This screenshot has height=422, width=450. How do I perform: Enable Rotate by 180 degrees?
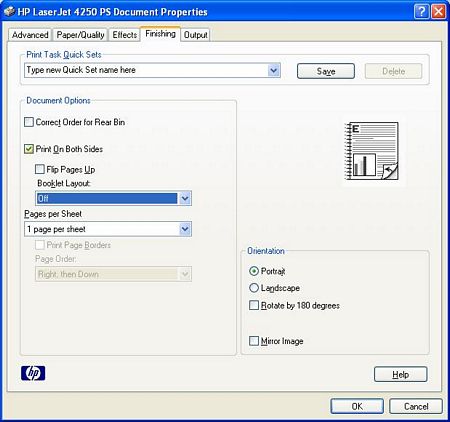(254, 305)
